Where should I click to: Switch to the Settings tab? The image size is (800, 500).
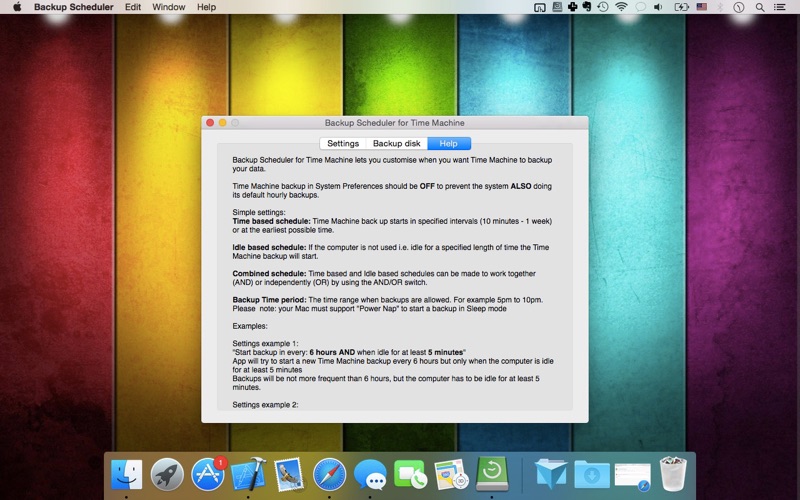tap(343, 143)
